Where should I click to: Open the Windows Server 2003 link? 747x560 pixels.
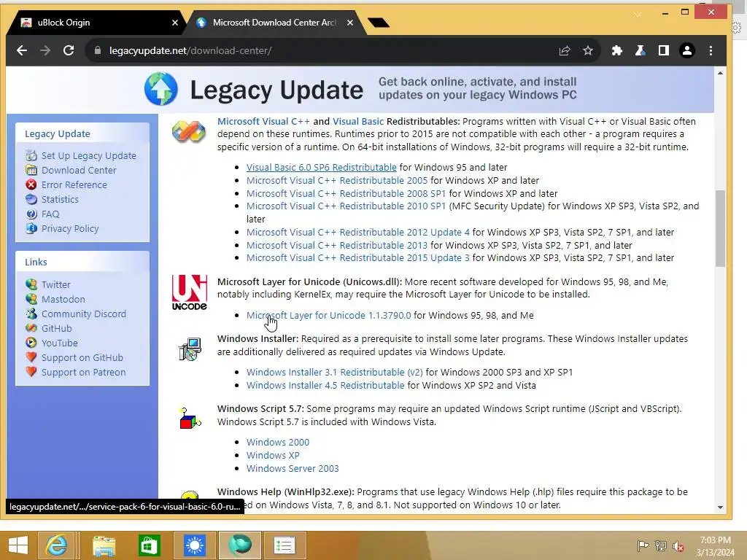coord(293,469)
